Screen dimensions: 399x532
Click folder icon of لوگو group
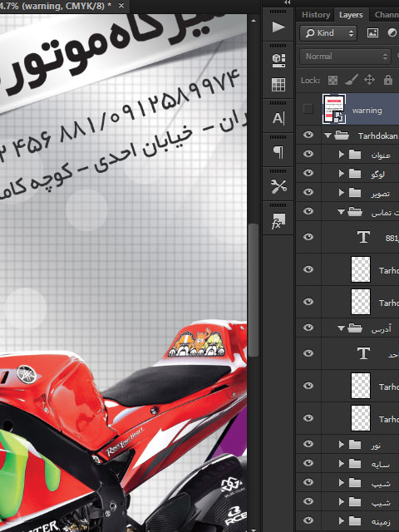coord(355,174)
